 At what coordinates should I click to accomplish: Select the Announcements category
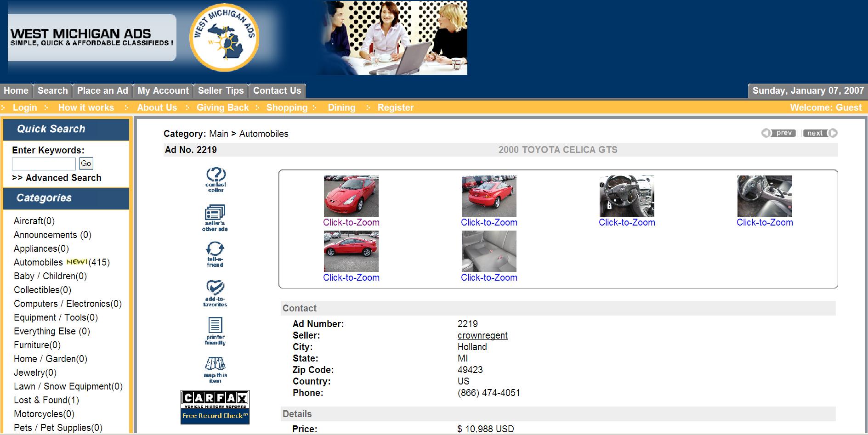point(52,235)
